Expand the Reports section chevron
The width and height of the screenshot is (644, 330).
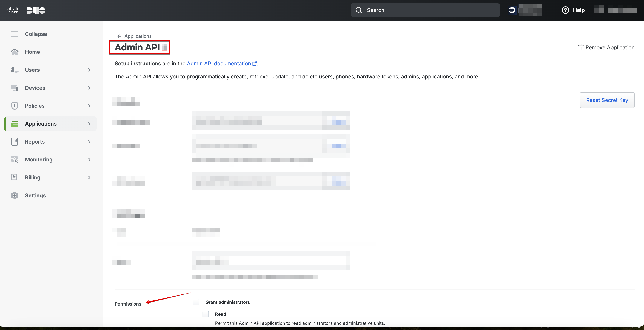coord(89,141)
